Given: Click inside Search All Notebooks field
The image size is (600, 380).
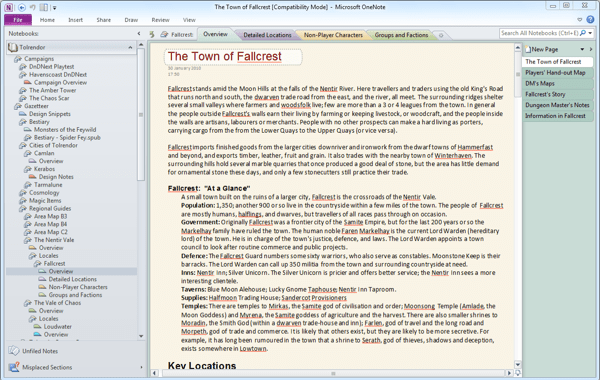Looking at the screenshot, I should click(x=539, y=33).
